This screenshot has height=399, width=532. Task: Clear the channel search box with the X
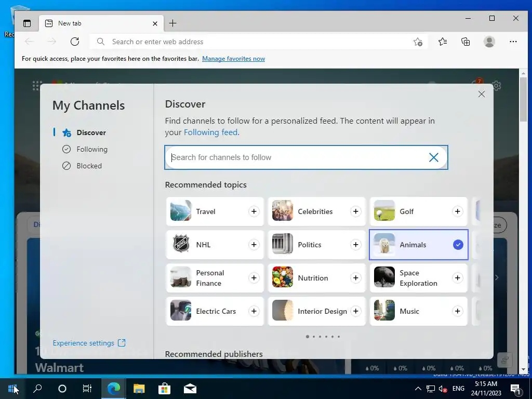coord(434,157)
